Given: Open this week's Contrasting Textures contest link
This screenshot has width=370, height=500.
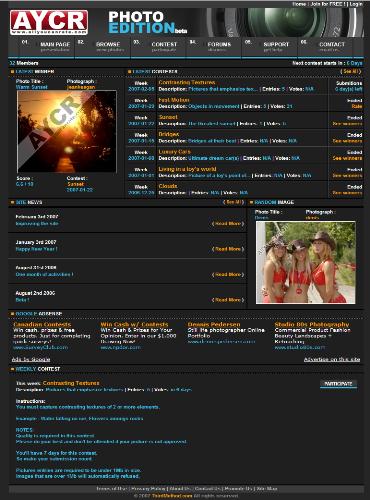Looking at the screenshot, I should pos(71,383).
